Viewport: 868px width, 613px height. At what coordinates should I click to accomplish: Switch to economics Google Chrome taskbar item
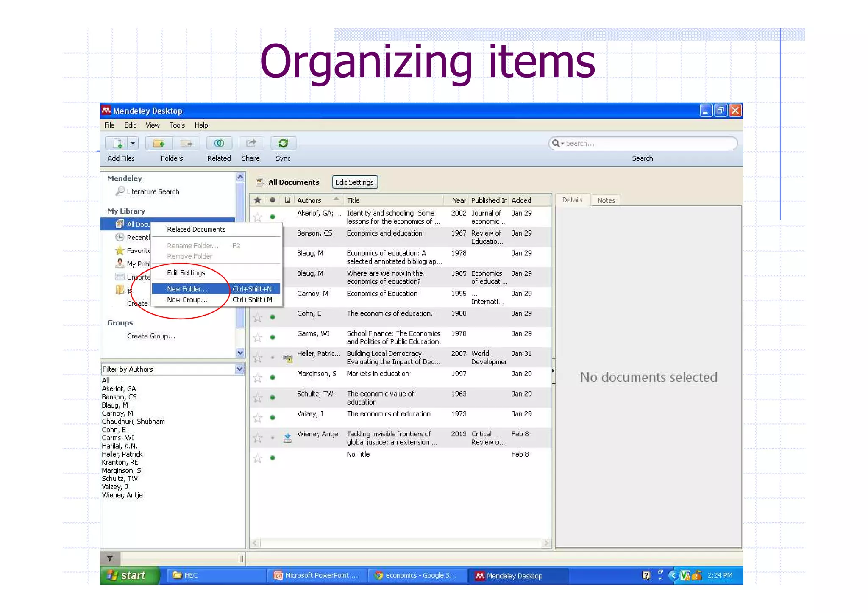tap(417, 575)
